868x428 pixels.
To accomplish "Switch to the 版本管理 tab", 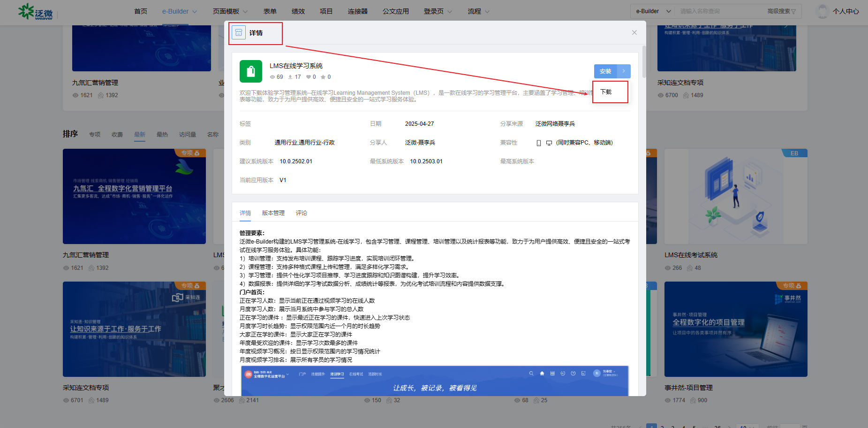I will click(x=273, y=213).
